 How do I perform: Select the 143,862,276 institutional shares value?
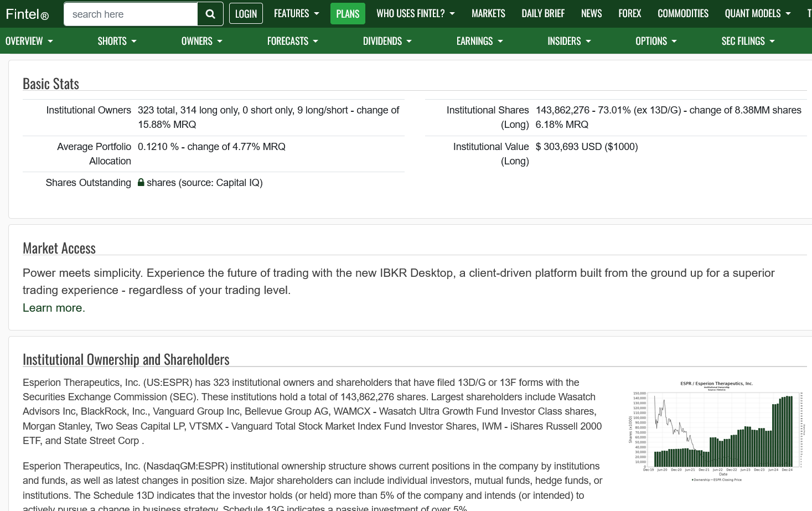pos(562,110)
